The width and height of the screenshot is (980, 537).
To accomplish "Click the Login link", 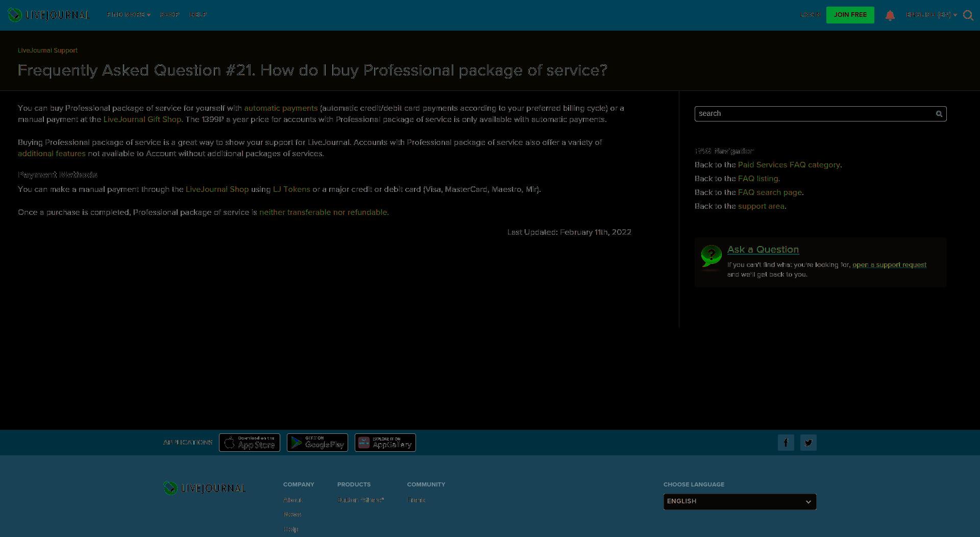I will (810, 15).
